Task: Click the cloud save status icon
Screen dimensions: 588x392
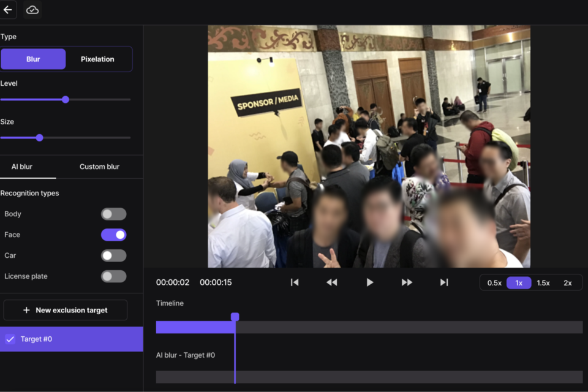Action: pos(32,10)
